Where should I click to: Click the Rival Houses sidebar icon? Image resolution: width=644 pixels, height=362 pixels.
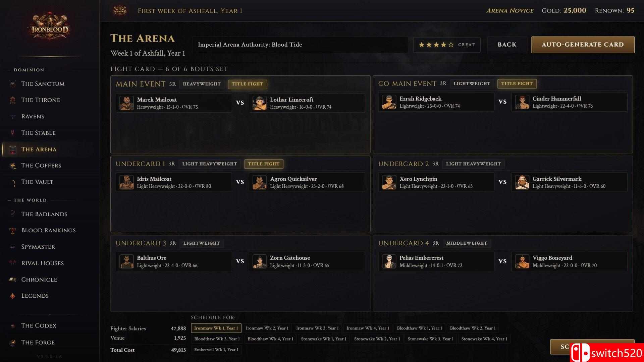13,263
